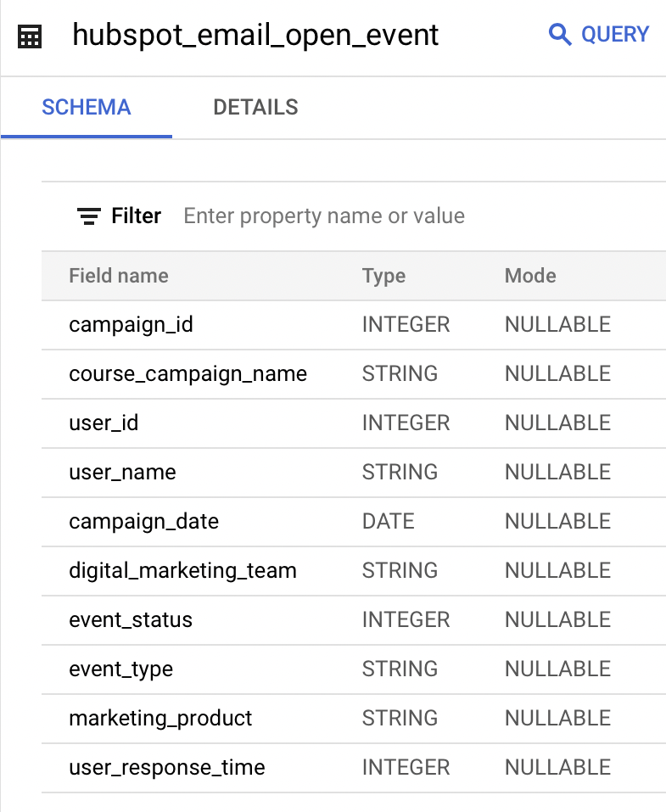Click the user_name field
Screen dimensions: 666x812
pos(122,473)
